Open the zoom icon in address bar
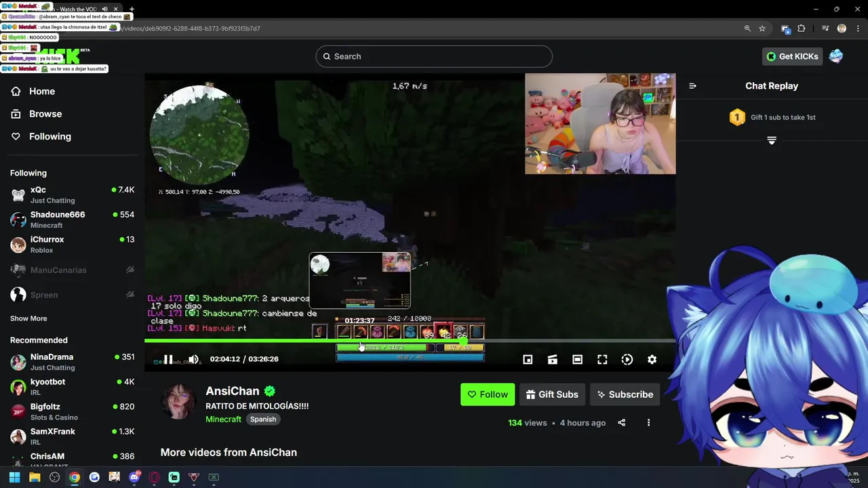Screen dimensions: 868x488 [747, 28]
